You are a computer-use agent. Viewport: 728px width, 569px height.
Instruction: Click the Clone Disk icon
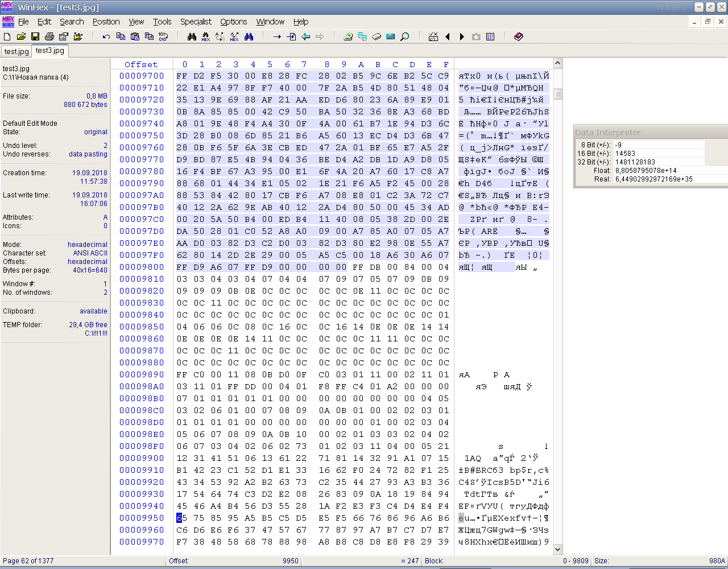point(362,36)
